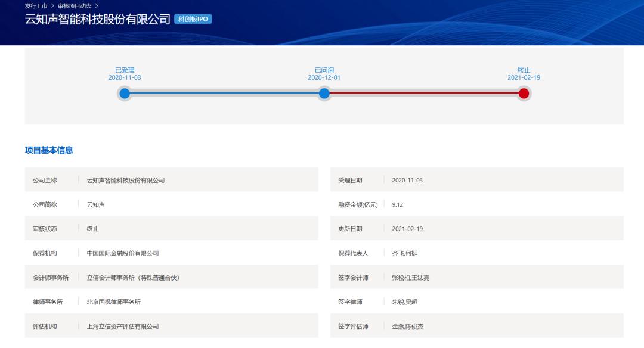The height and width of the screenshot is (348, 644).
Task: Click the 评估机构 field label
Action: coord(45,327)
